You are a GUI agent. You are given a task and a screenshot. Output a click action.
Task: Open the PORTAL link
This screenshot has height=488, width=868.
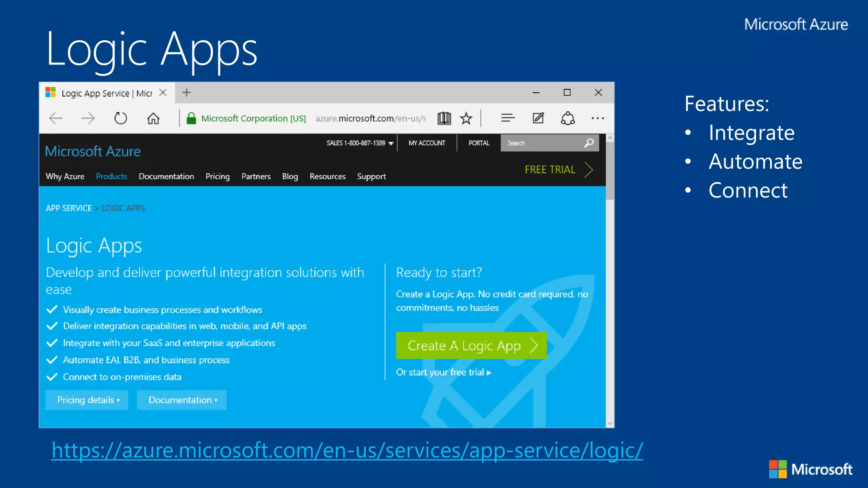tap(479, 143)
